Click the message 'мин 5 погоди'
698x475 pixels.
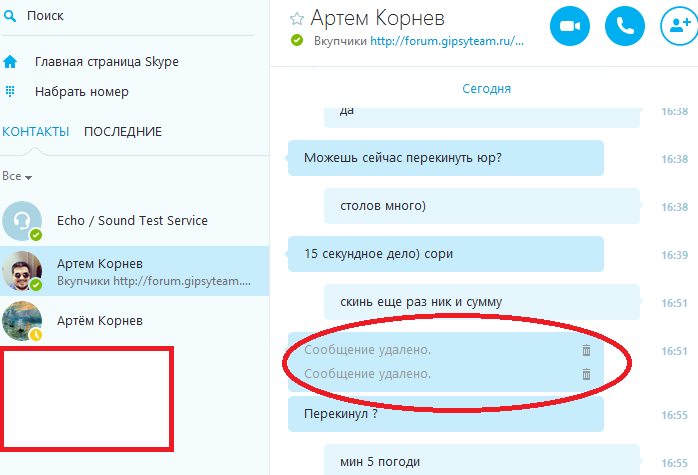click(482, 460)
